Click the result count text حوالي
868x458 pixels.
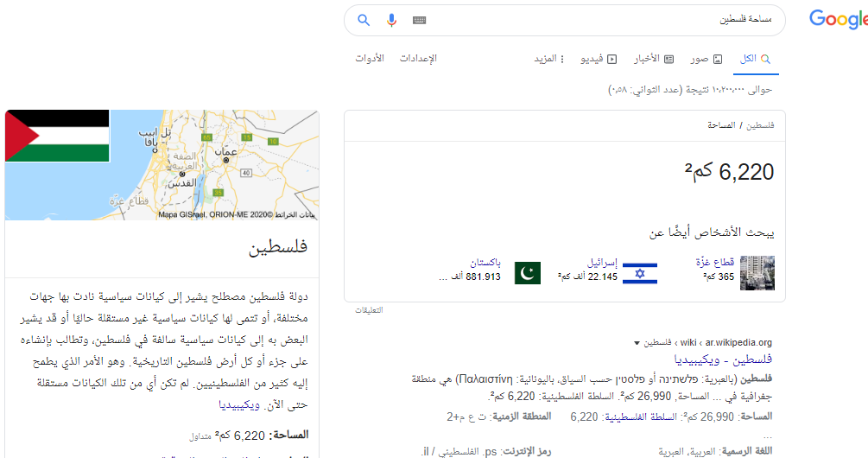[690, 90]
